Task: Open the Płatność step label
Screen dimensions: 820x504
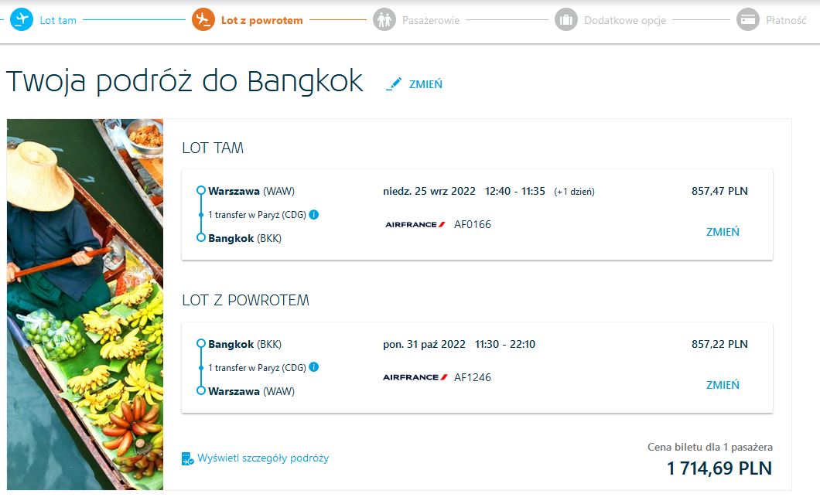Action: point(786,20)
